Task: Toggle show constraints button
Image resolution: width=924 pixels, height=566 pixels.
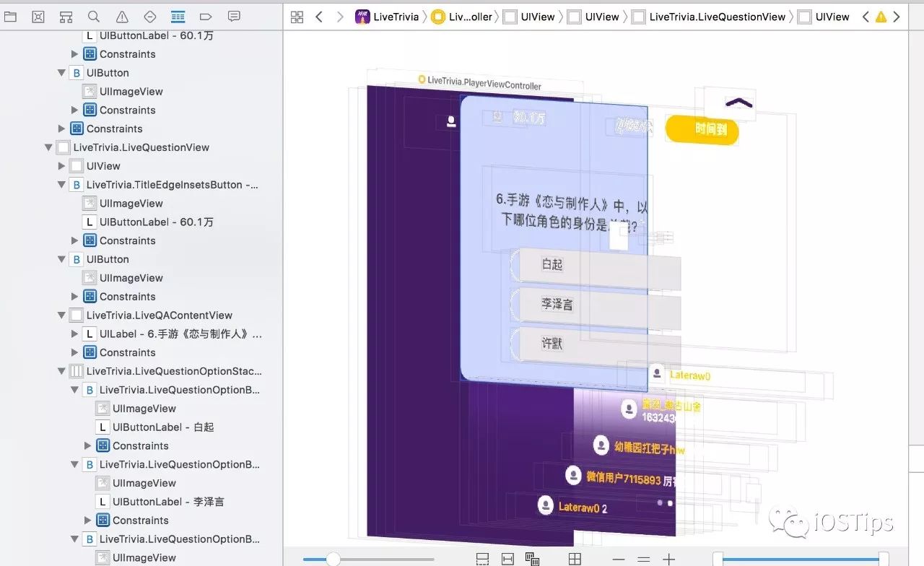Action: click(x=507, y=559)
